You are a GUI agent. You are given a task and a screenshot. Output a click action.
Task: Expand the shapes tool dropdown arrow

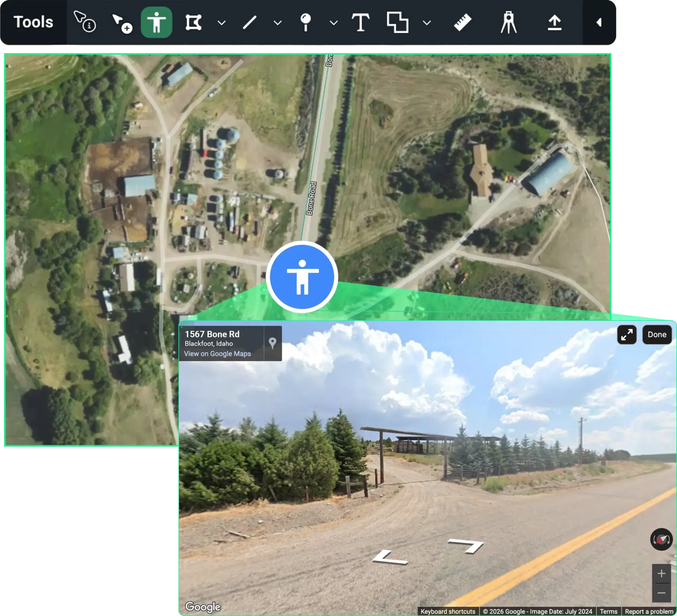tap(427, 23)
